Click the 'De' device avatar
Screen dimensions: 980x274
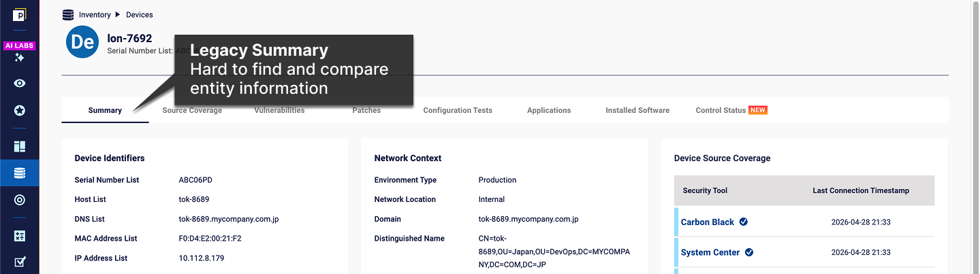click(82, 42)
